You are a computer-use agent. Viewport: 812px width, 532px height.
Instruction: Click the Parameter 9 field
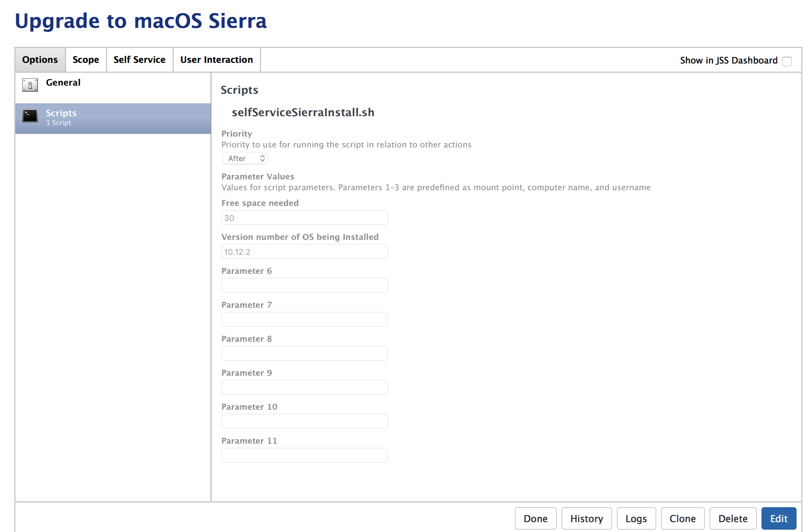click(304, 387)
